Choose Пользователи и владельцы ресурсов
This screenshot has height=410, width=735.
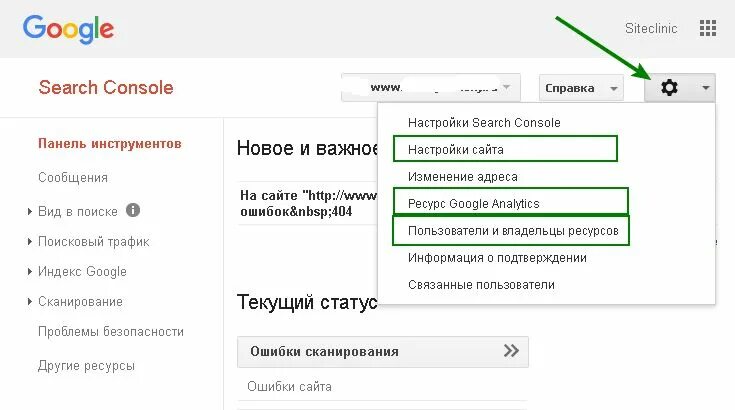513,231
